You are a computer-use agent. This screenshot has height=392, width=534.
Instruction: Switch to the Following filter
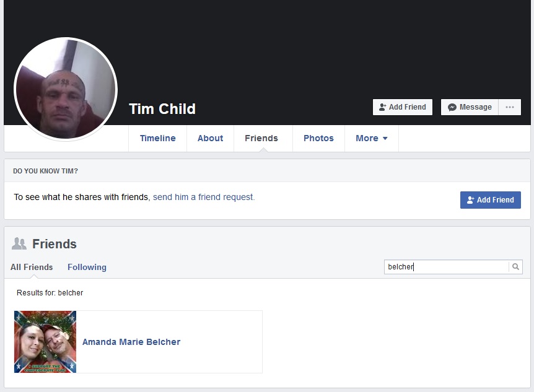pyautogui.click(x=87, y=268)
